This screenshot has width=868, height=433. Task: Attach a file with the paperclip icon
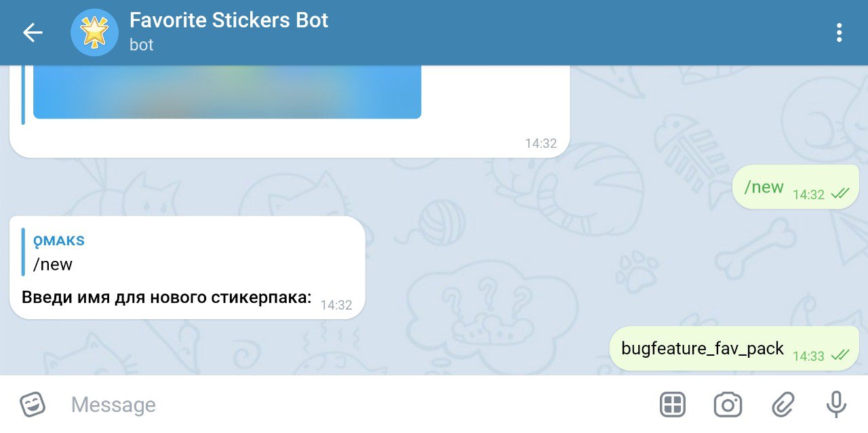[x=783, y=405]
